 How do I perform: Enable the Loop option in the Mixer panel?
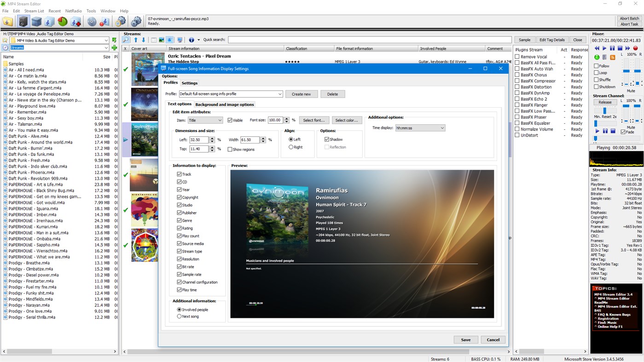[597, 73]
